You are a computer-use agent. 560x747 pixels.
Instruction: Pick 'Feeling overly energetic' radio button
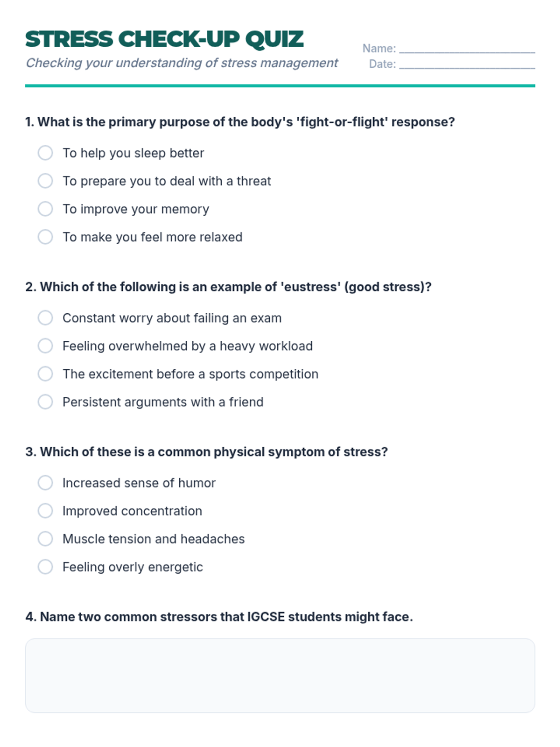point(45,567)
